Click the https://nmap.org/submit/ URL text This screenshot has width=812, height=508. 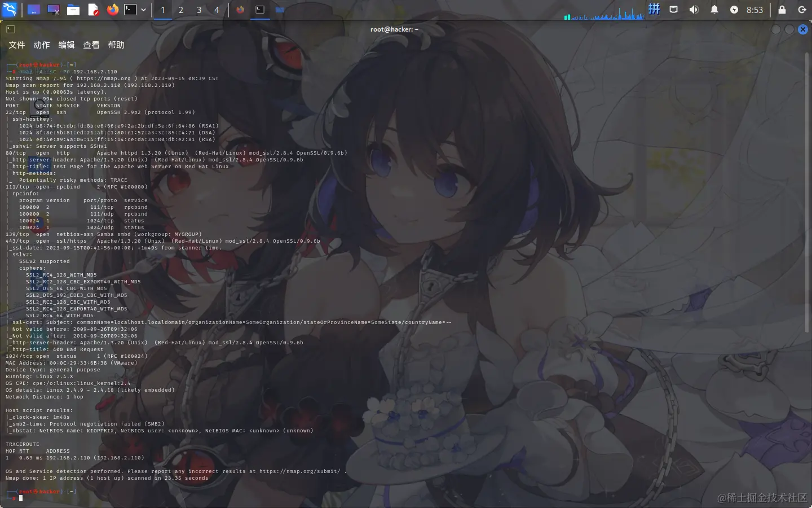pos(299,471)
